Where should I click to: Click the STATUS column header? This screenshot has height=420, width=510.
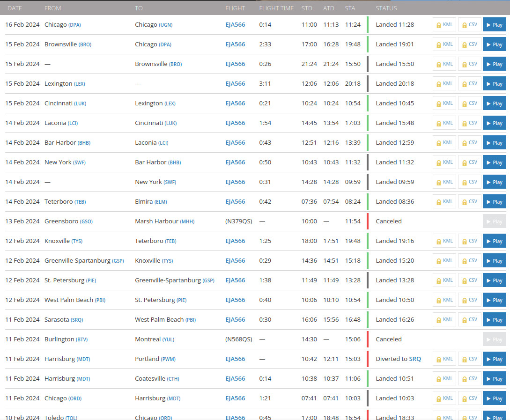(386, 8)
